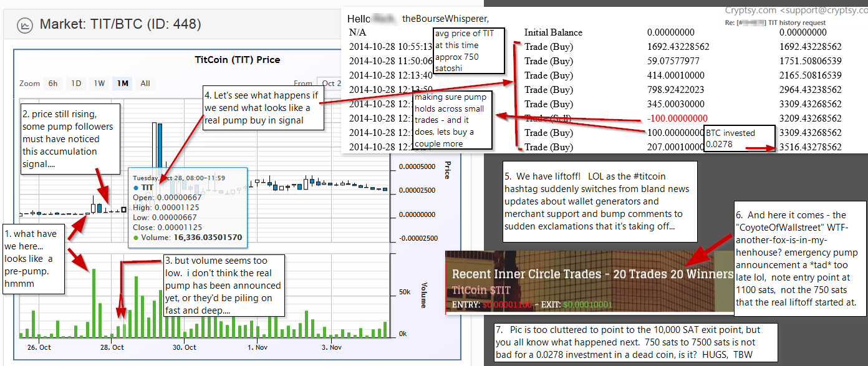Click the 26. Oct date axis label

point(41,347)
